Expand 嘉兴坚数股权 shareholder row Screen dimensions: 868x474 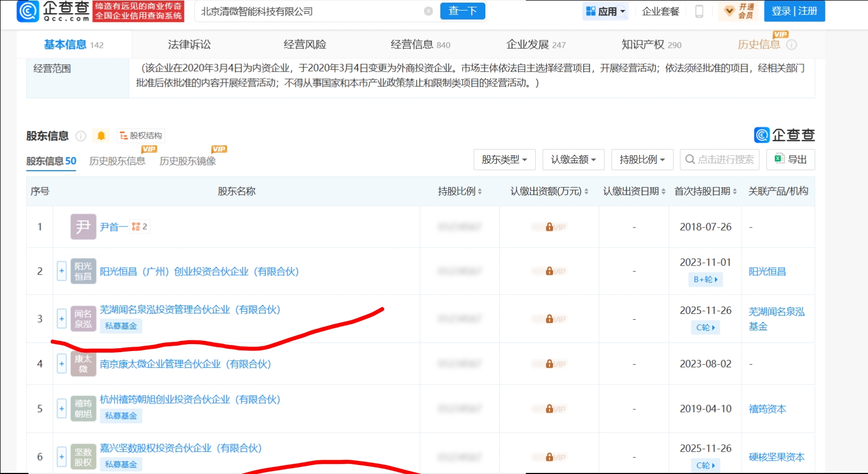[61, 457]
